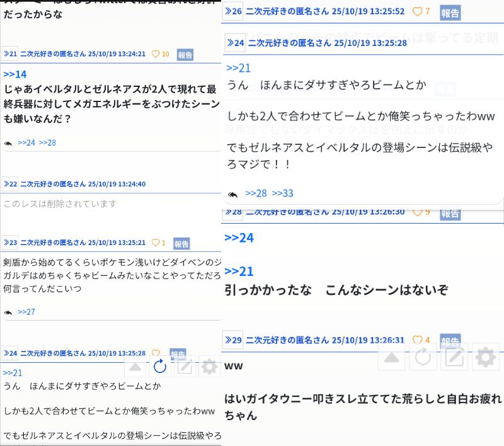The height and width of the screenshot is (446, 504).
Task: Follow reply link >>27 under post 23
Action: pyautogui.click(x=26, y=312)
